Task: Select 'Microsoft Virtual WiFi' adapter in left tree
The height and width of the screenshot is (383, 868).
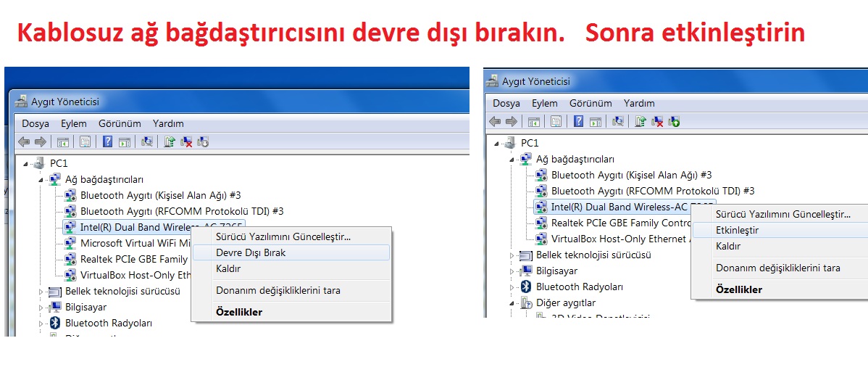Action: (135, 243)
